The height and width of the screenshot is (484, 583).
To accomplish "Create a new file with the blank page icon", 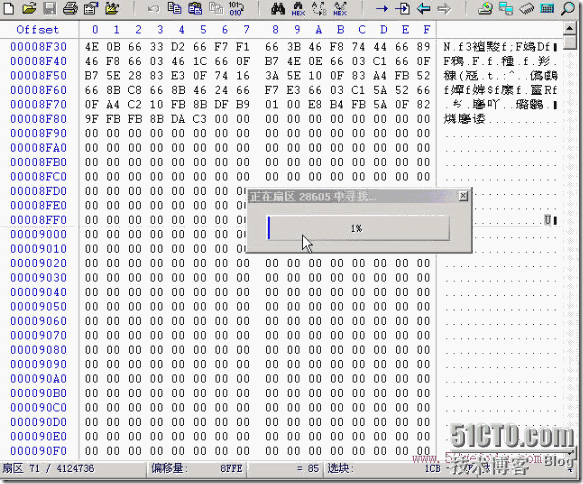I will click(8, 8).
